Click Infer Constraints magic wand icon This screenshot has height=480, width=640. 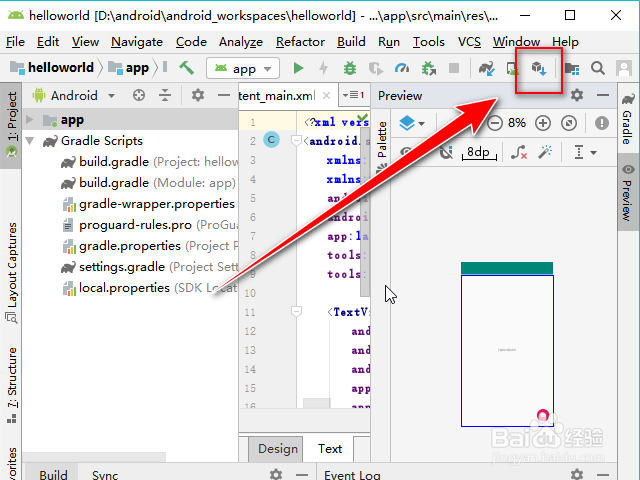tap(545, 153)
